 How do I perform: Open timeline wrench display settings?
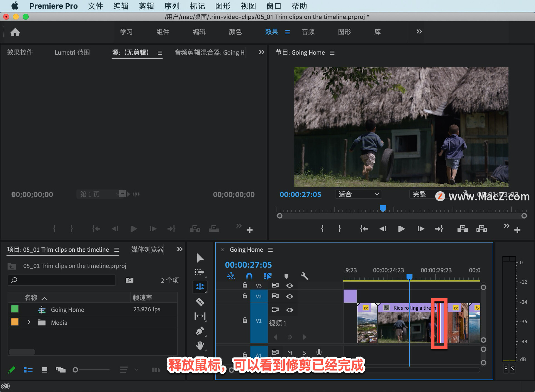pyautogui.click(x=305, y=276)
